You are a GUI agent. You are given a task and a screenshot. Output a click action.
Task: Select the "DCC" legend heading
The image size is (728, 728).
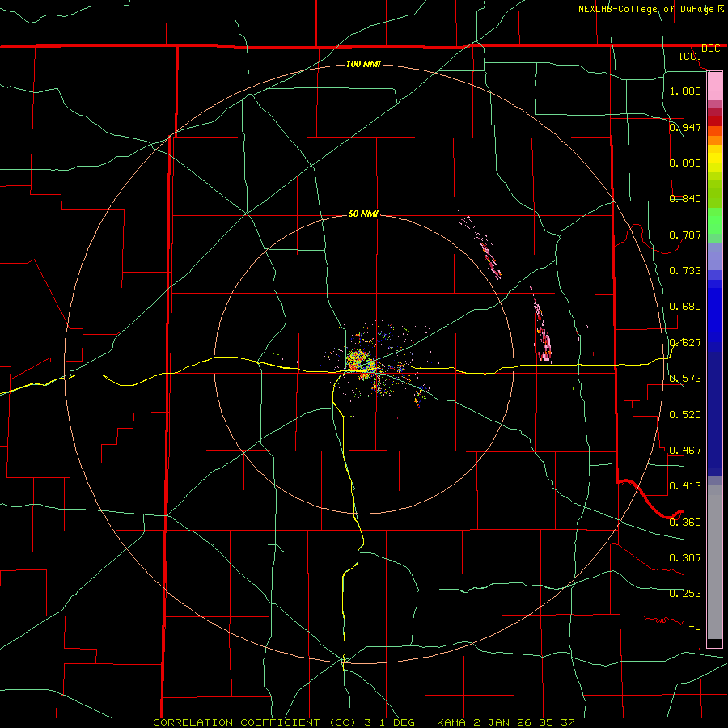tap(710, 49)
